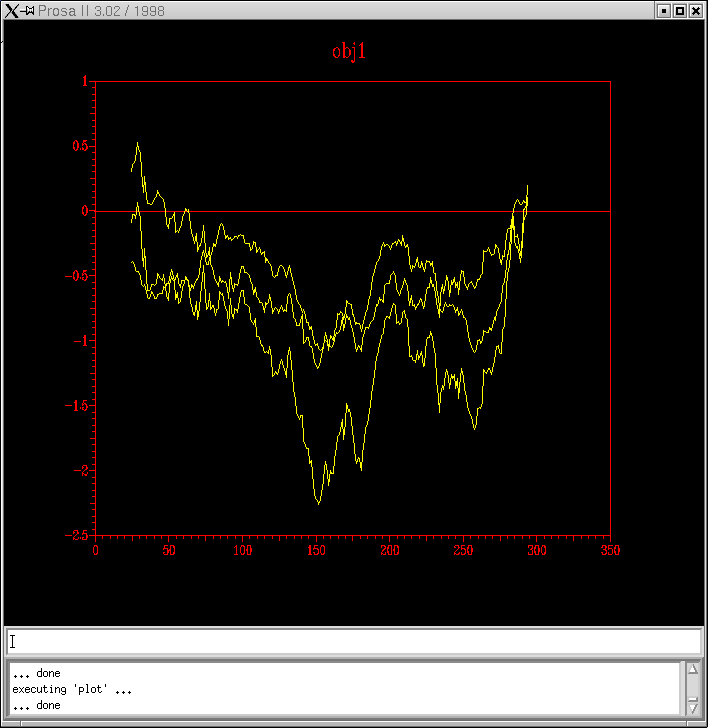Click the log output scrollbar track
This screenshot has width=708, height=728.
tap(692, 688)
